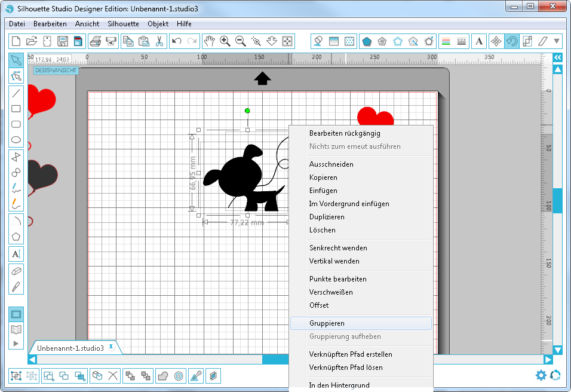Open the Silhouette menu

tap(123, 24)
